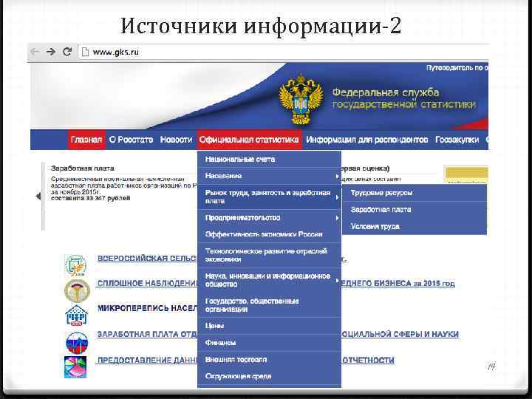Click the www.gks.ru address field
This screenshot has width=532, height=399.
click(x=283, y=52)
